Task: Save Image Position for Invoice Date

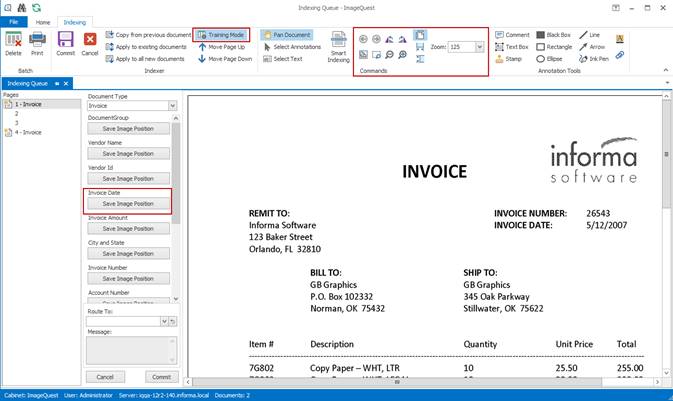Action: click(x=128, y=204)
